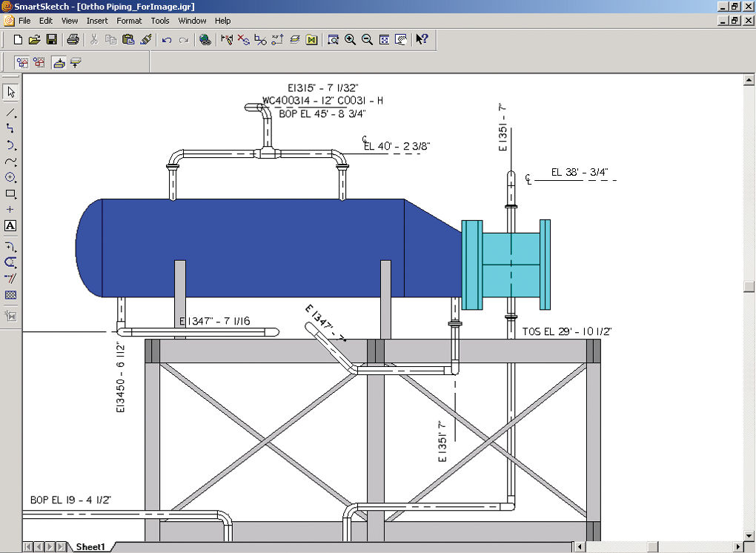This screenshot has width=756, height=553.
Task: Switch to the Sheet1 tab
Action: point(90,547)
